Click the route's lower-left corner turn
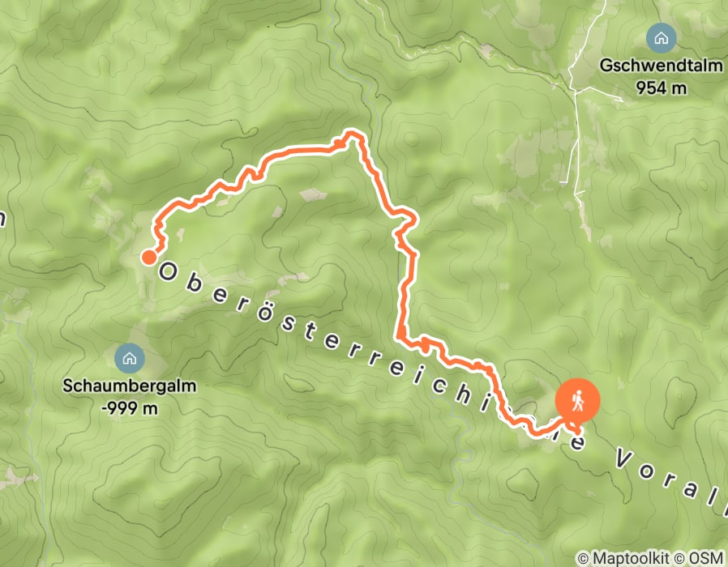The image size is (728, 567). click(x=400, y=337)
